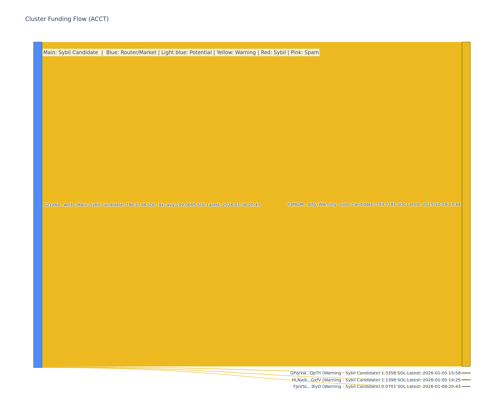The image size is (504, 420).
Task: Click 'Pink: Spam' legend text
Action: point(304,52)
